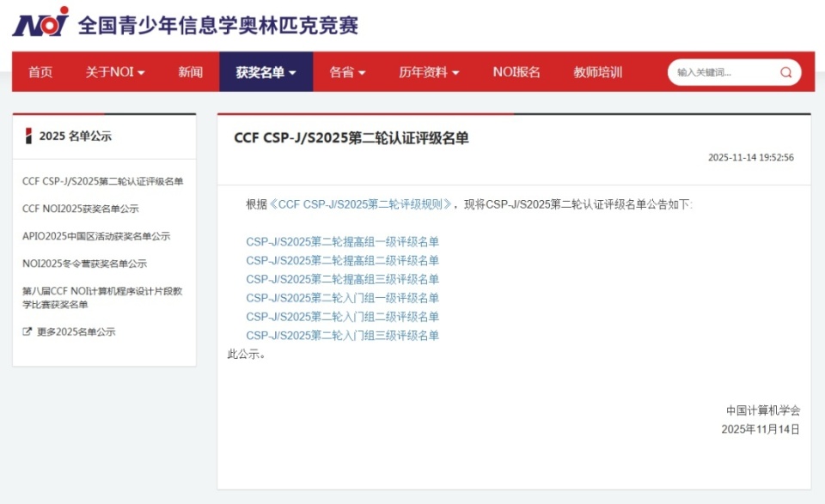The image size is (825, 504).
Task: Expand the 历年资料 dropdown menu
Action: tap(429, 72)
